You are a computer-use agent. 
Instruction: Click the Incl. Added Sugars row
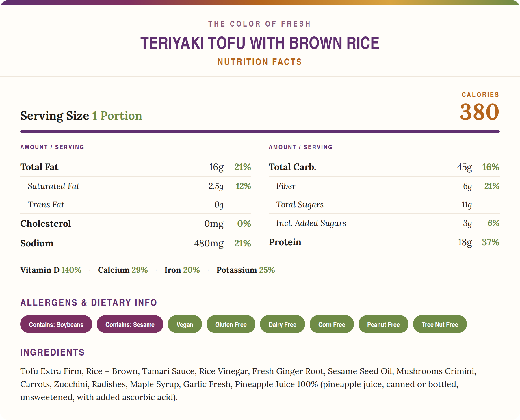(384, 223)
